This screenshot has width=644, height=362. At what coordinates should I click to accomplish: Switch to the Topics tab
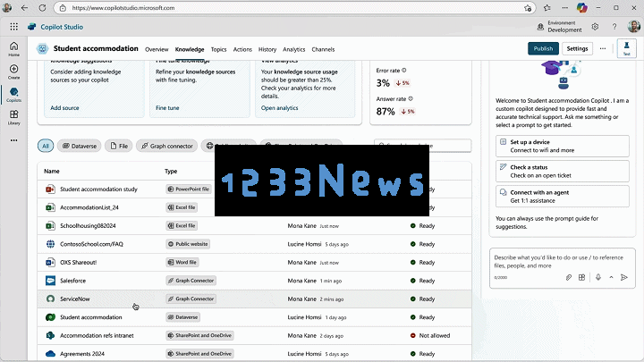click(x=218, y=49)
